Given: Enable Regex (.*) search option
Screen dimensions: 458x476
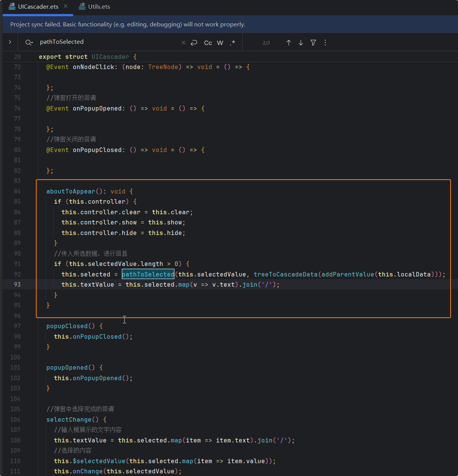Looking at the screenshot, I should (233, 43).
